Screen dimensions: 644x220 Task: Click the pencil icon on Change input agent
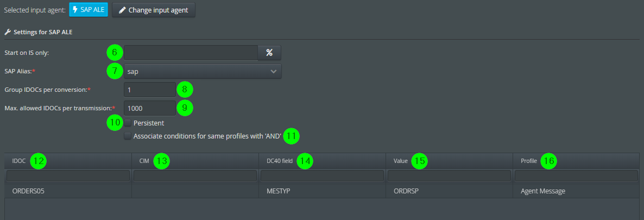[122, 10]
